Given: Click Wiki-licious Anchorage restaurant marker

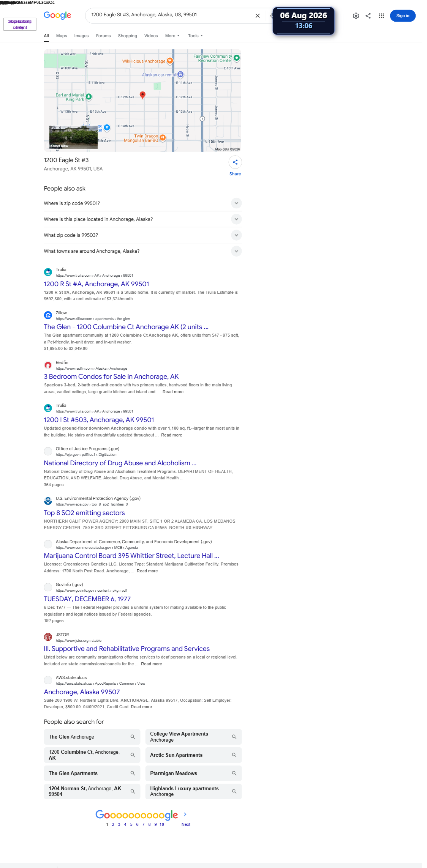Looking at the screenshot, I should point(170,61).
